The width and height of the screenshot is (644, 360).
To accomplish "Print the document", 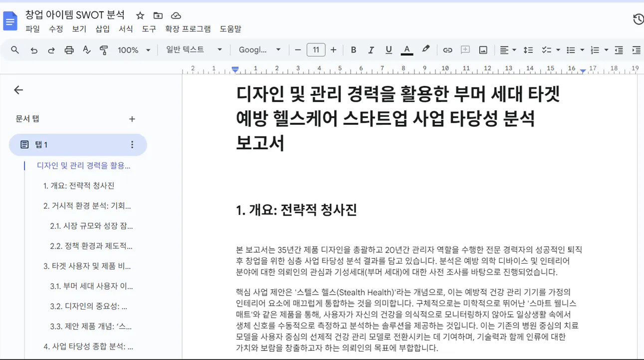I will [69, 50].
